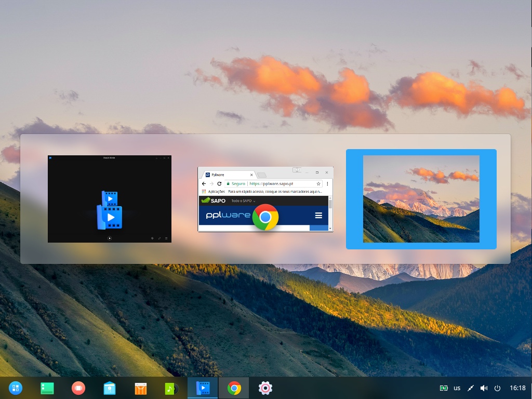The height and width of the screenshot is (399, 532).
Task: Open the Deepin Store from the dock
Action: pyautogui.click(x=140, y=388)
